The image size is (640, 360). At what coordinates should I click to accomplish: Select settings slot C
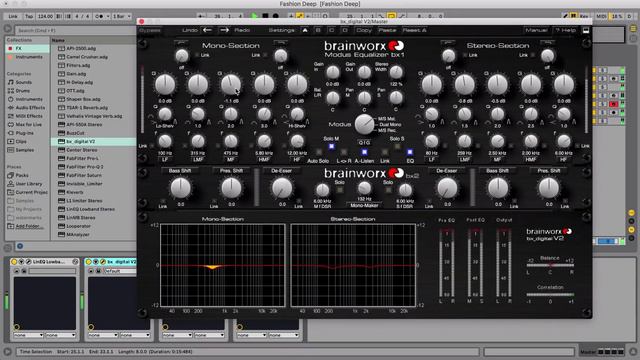point(331,30)
